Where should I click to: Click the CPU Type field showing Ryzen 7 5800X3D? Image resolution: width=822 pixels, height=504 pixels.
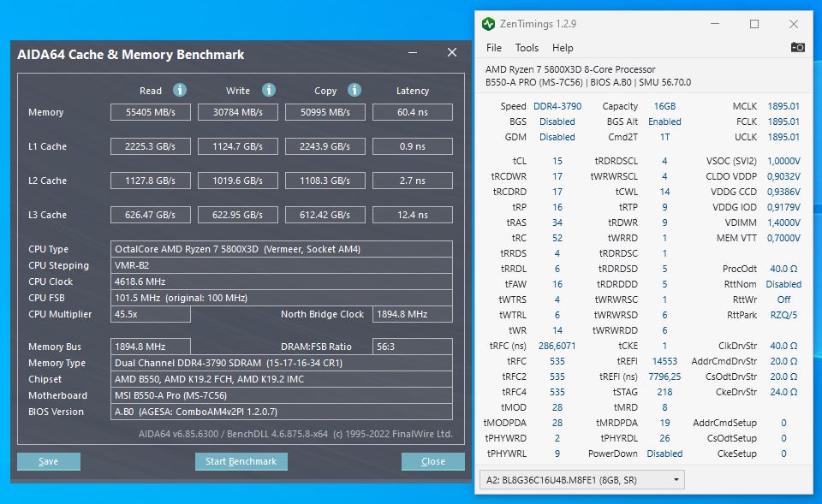click(x=282, y=249)
